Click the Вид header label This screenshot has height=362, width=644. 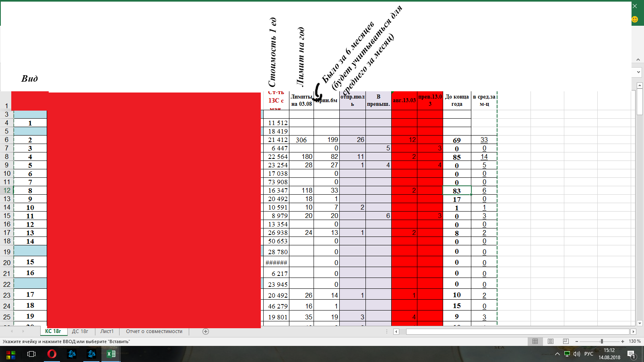tap(29, 78)
